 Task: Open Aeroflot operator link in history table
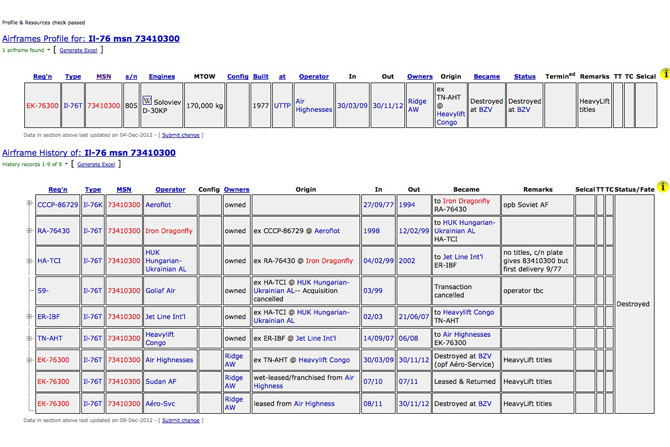(158, 205)
